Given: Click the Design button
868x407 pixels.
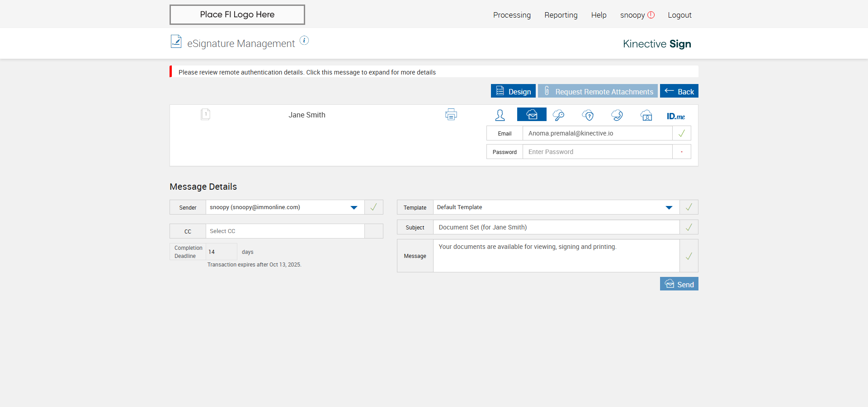Looking at the screenshot, I should (513, 91).
